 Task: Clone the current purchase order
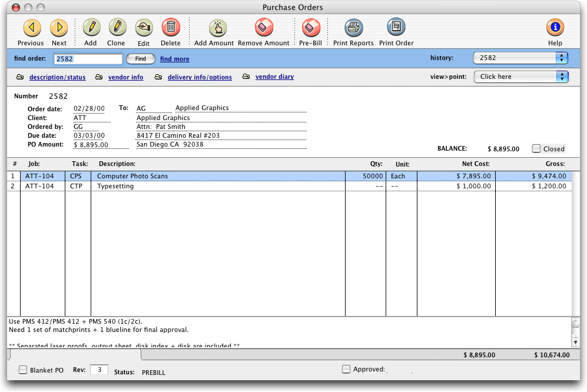[117, 27]
